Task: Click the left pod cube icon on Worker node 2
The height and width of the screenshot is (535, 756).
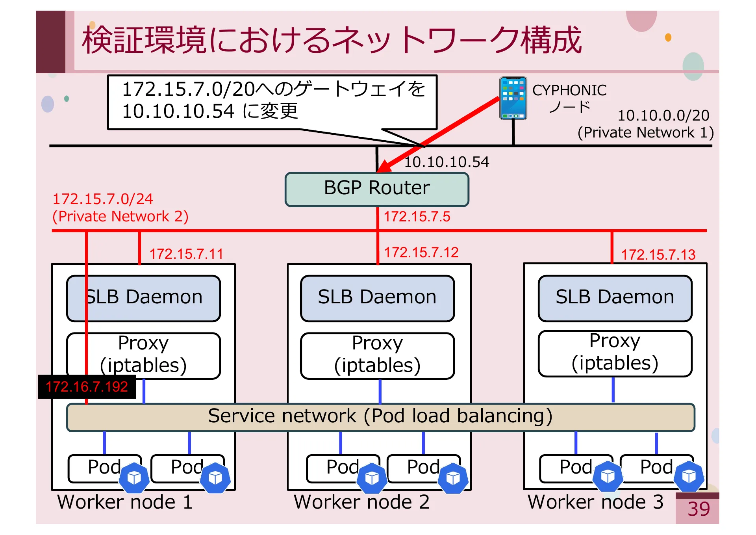Action: click(x=372, y=478)
